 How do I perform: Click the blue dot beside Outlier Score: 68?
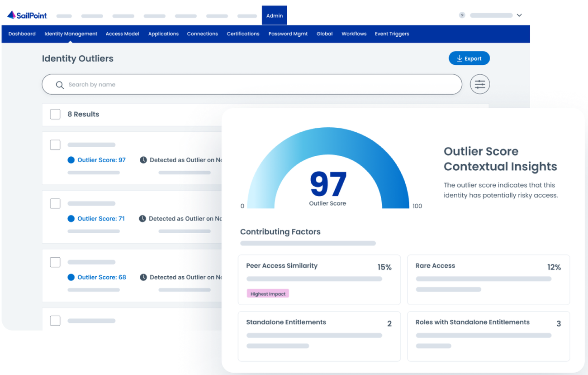pyautogui.click(x=71, y=277)
